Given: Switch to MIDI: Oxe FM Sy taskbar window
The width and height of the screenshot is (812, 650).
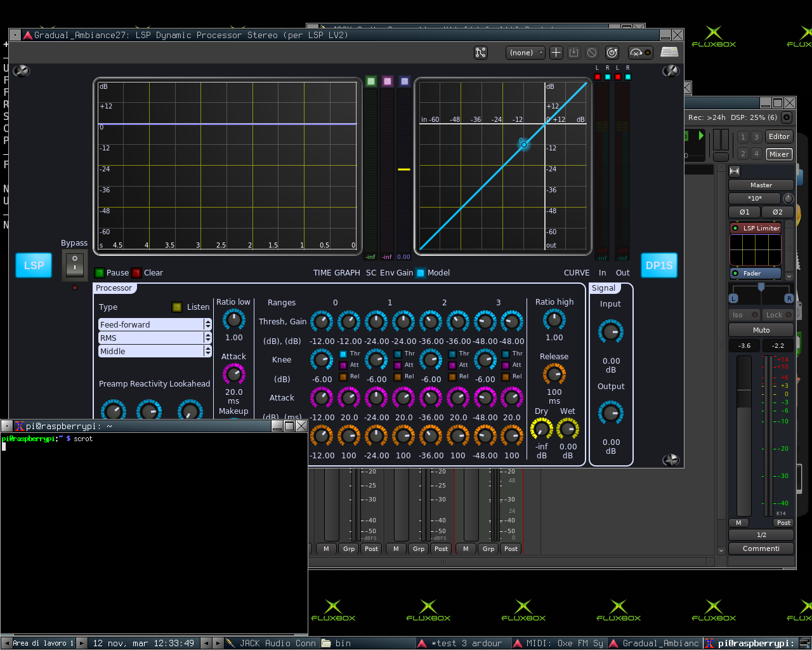Looking at the screenshot, I should pos(559,643).
